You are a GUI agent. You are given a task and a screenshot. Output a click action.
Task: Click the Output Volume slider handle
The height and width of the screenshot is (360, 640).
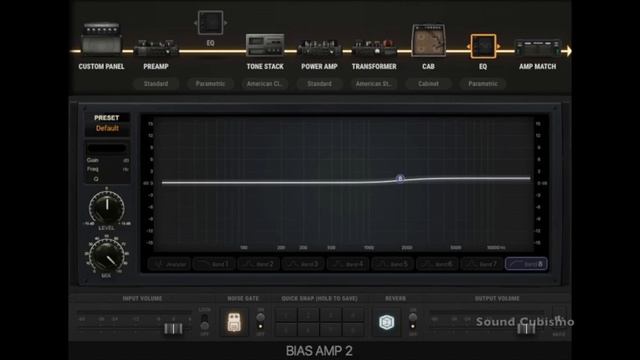[526, 329]
